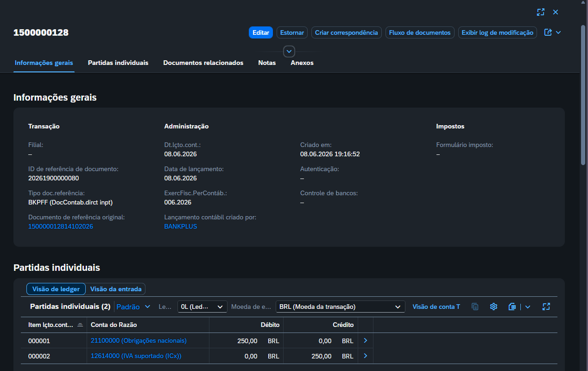This screenshot has width=588, height=371.
Task: Close the document detail panel
Action: [x=556, y=12]
